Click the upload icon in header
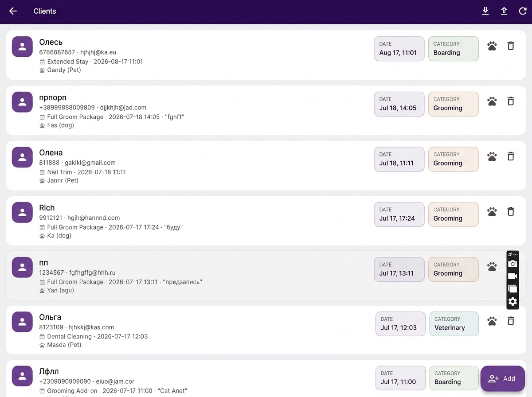The image size is (532, 397). pos(504,11)
